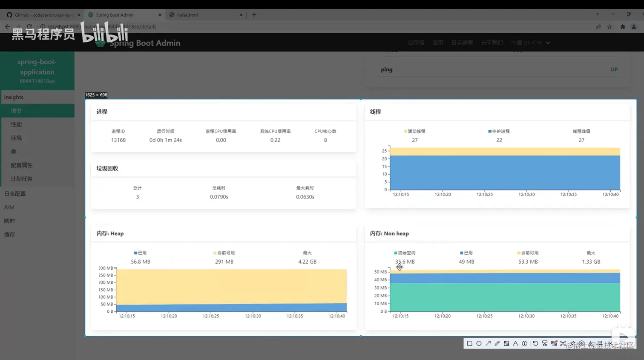Open 映射 in the sidebar

click(37, 221)
